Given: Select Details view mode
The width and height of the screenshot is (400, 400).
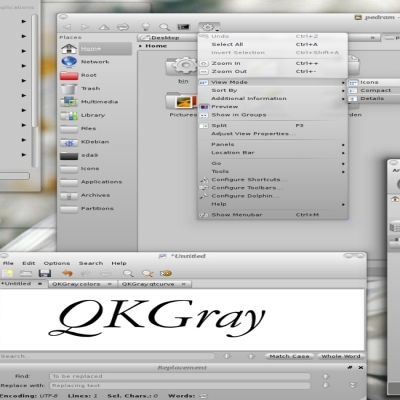Looking at the screenshot, I should (374, 99).
